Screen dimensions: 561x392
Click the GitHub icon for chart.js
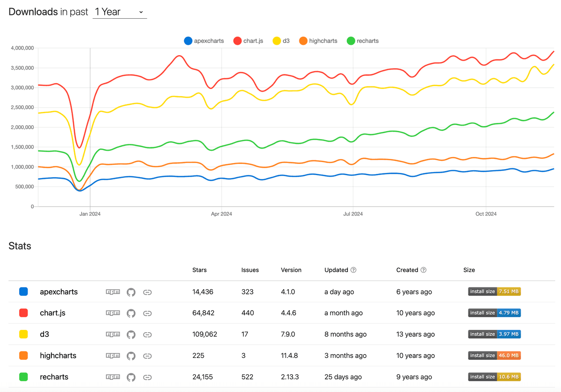pyautogui.click(x=131, y=313)
